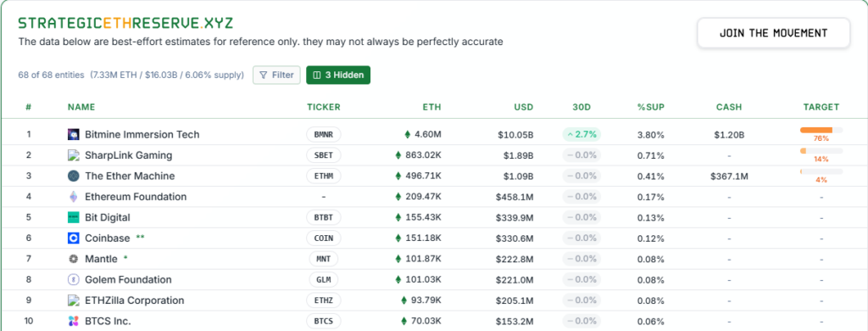The image size is (868, 331).
Task: Click the 0.0% badge in BTCS row
Action: point(581,321)
